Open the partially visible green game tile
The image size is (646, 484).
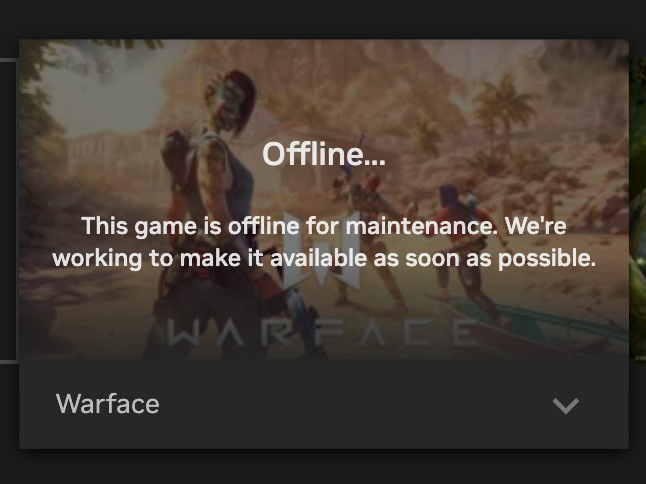(637, 210)
